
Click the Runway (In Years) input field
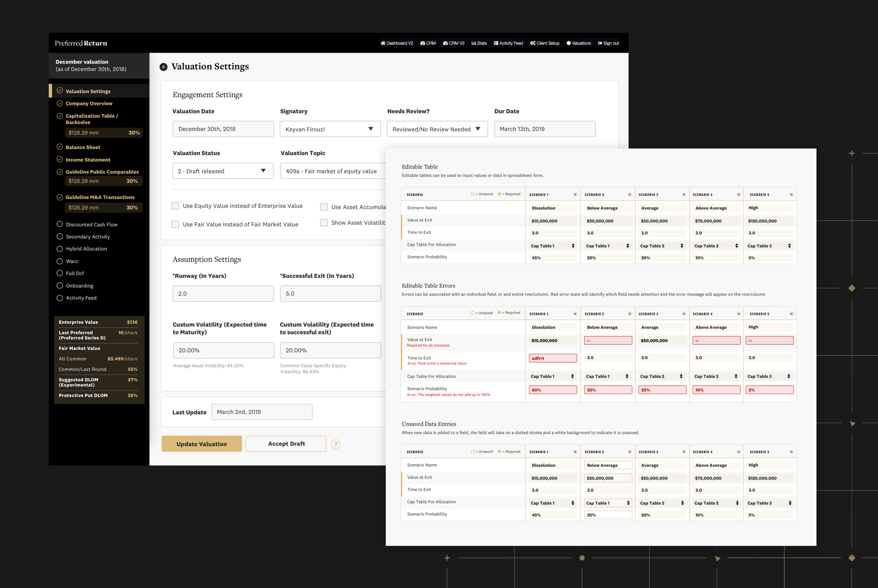coord(223,293)
